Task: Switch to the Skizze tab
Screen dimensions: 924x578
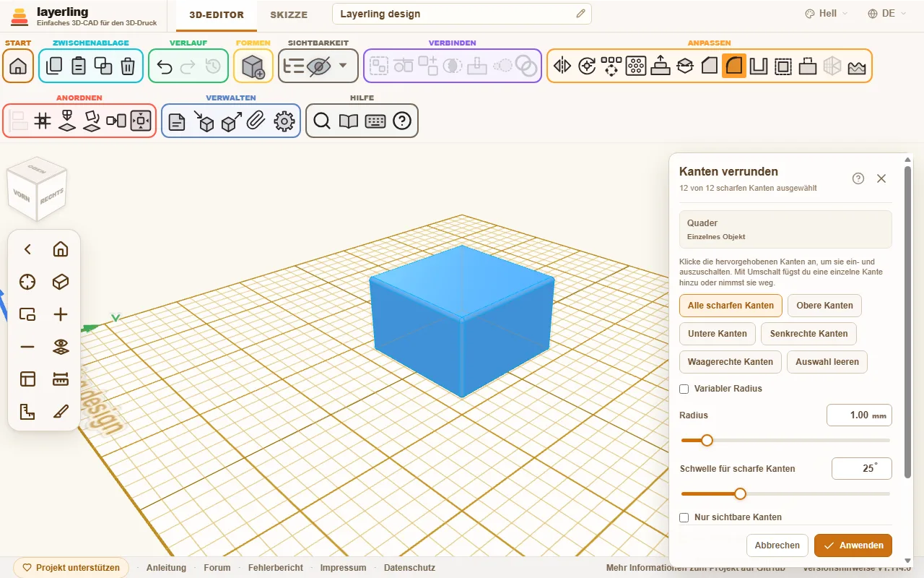Action: tap(289, 14)
